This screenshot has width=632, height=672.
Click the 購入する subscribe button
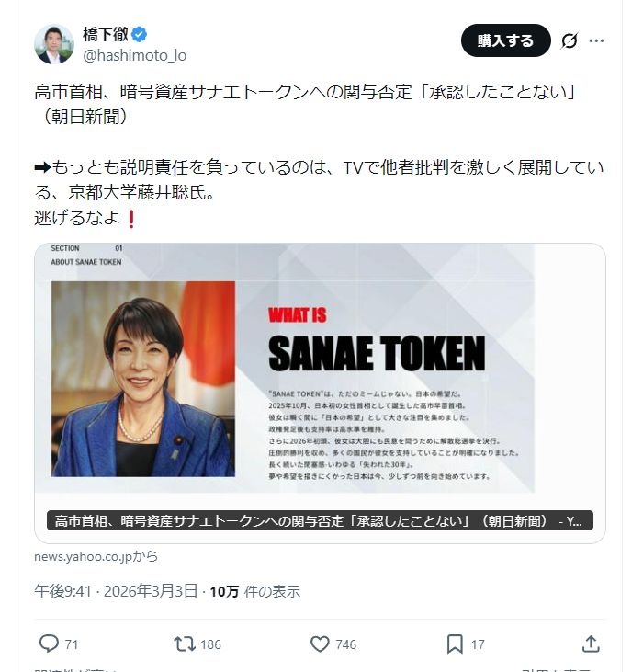tap(505, 40)
